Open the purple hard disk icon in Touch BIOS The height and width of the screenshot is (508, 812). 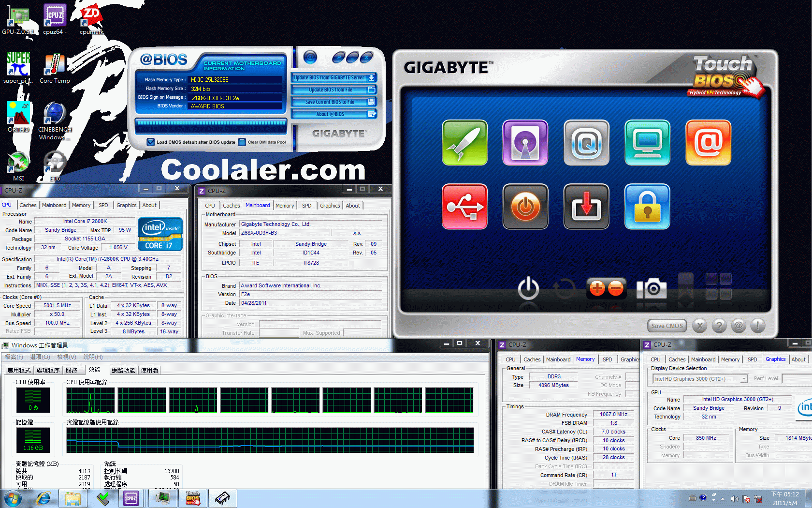point(525,143)
